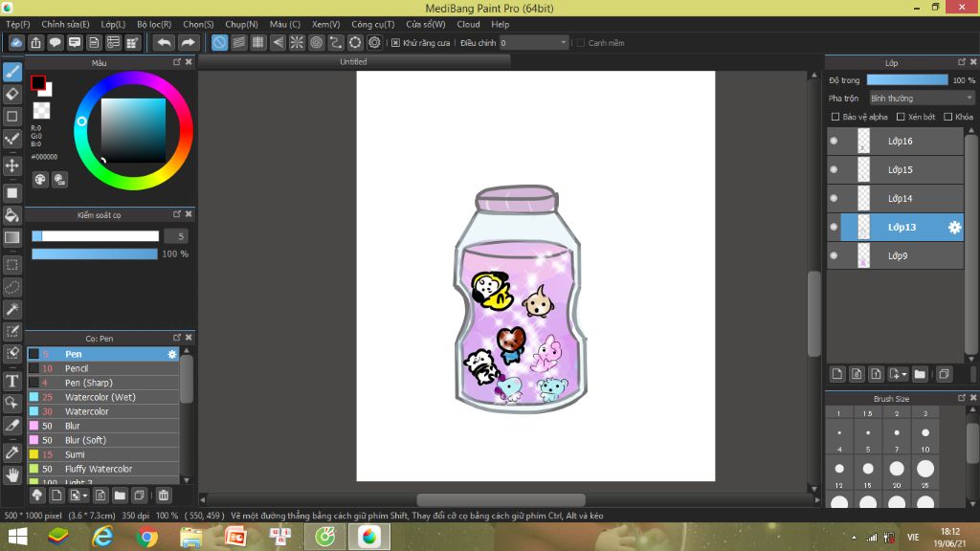Viewport: 980px width, 551px height.
Task: Select the Eraser tool
Action: tap(12, 95)
